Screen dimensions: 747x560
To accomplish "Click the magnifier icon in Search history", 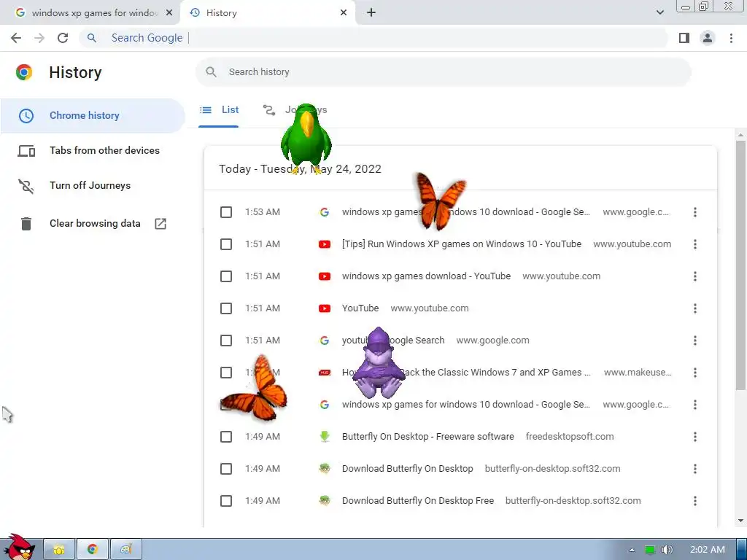I will click(211, 72).
